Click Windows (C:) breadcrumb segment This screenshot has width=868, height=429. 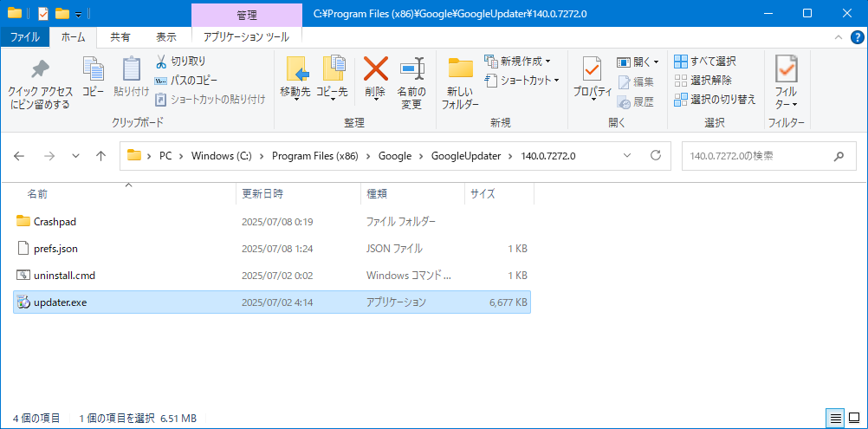point(222,156)
